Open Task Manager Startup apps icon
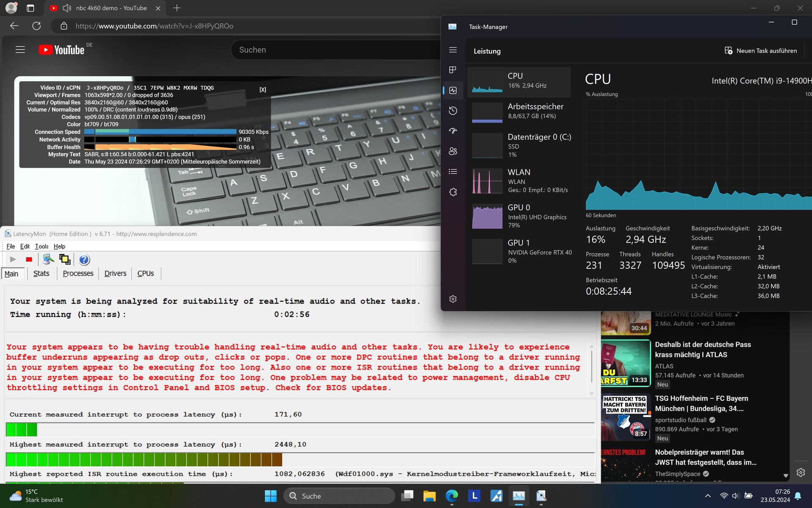 (x=453, y=131)
